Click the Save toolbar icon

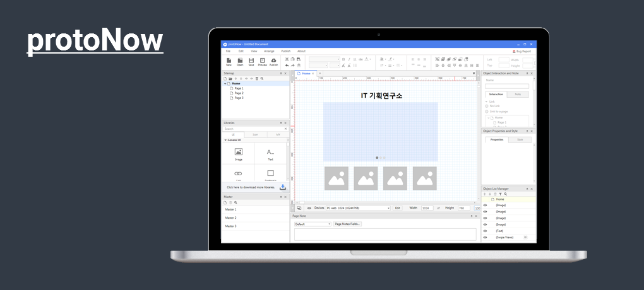tap(251, 62)
